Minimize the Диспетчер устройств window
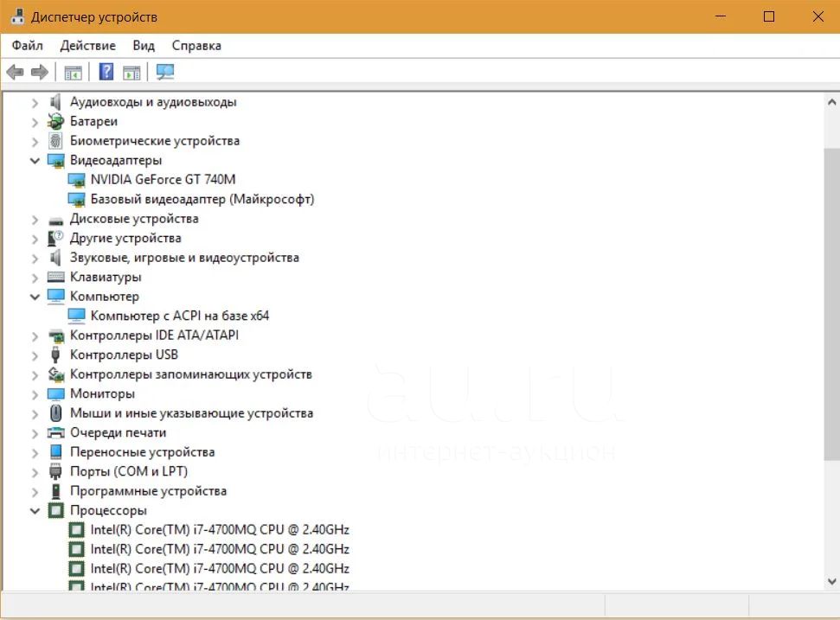Image resolution: width=840 pixels, height=620 pixels. pyautogui.click(x=721, y=16)
